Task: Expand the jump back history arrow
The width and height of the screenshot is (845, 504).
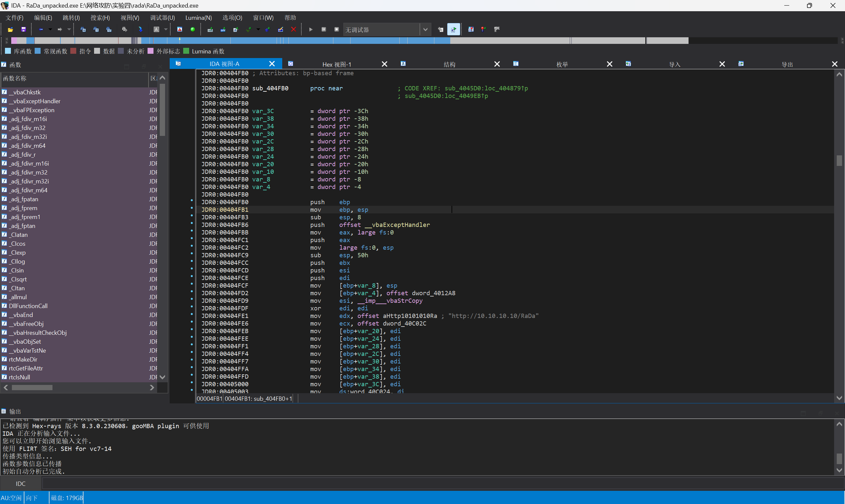Action: click(50, 30)
